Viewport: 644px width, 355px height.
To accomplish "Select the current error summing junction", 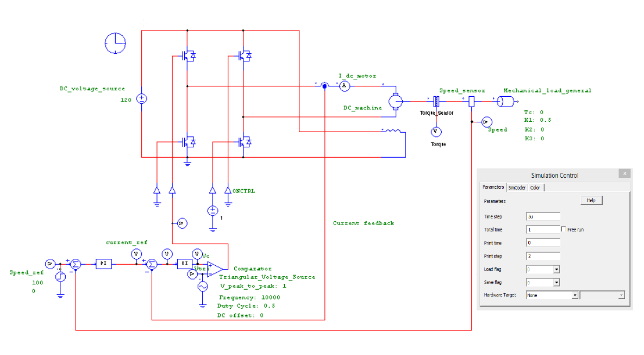I will (152, 264).
